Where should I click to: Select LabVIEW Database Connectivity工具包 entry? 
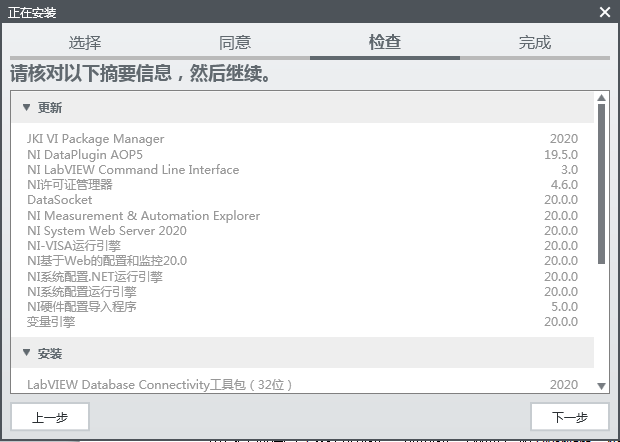point(159,384)
